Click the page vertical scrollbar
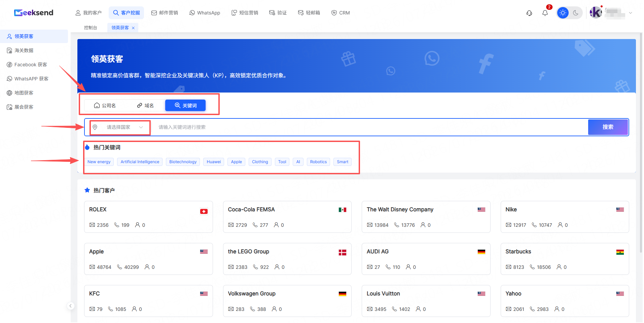 [x=641, y=143]
